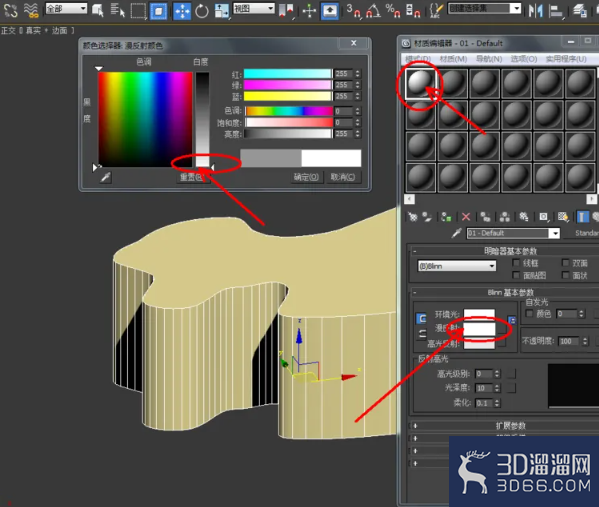Click Put Material to Scene icon
This screenshot has width=599, height=507.
pos(427,217)
